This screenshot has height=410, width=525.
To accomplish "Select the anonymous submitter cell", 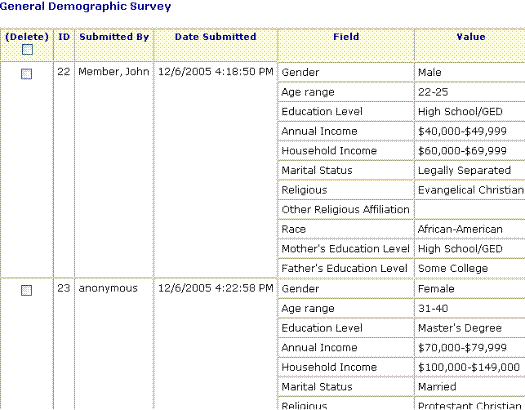I will [108, 288].
